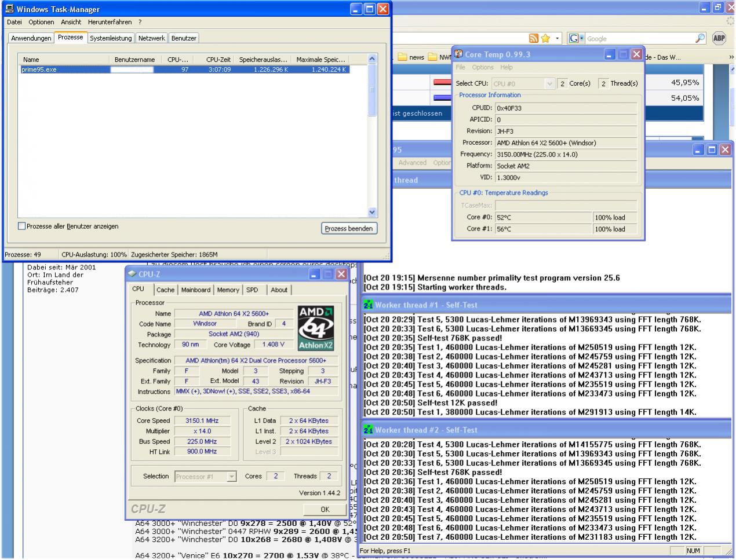Click the CPU-Auslastung: 100% status bar entry

pyautogui.click(x=94, y=254)
